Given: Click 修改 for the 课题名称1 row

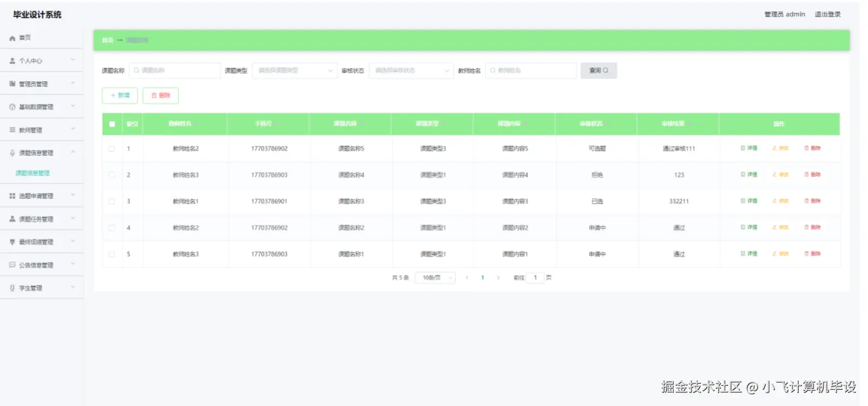Looking at the screenshot, I should [x=780, y=254].
